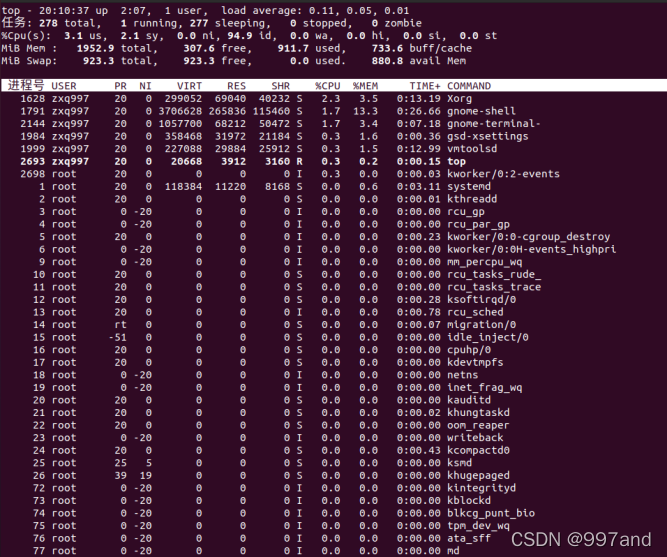Select rcu_tasks_rude_ process name

click(494, 274)
